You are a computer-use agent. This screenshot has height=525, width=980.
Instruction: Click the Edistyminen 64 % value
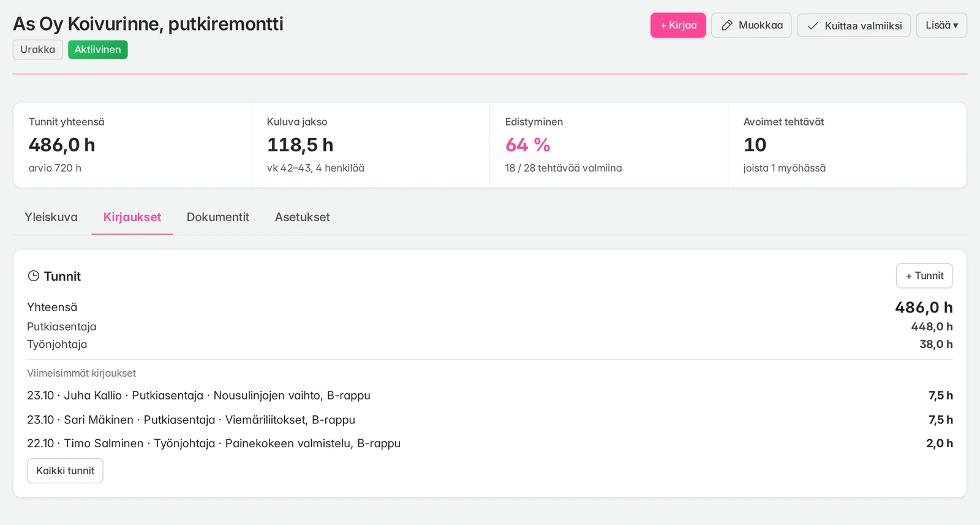pos(528,145)
